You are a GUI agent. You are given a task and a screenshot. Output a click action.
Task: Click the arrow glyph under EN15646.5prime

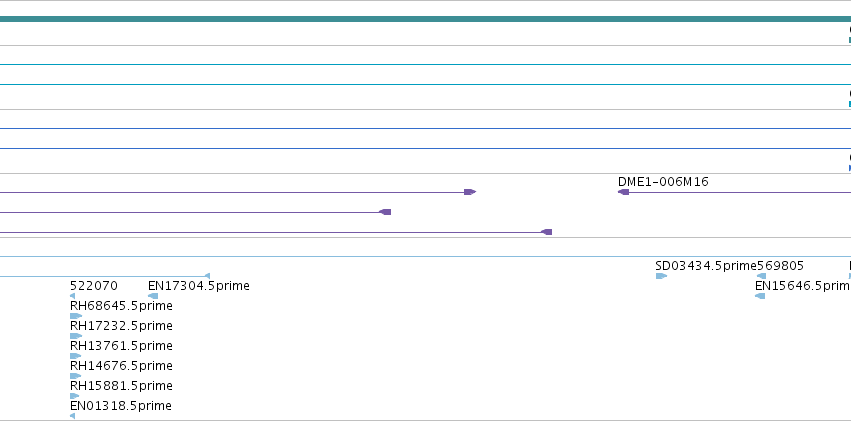760,296
